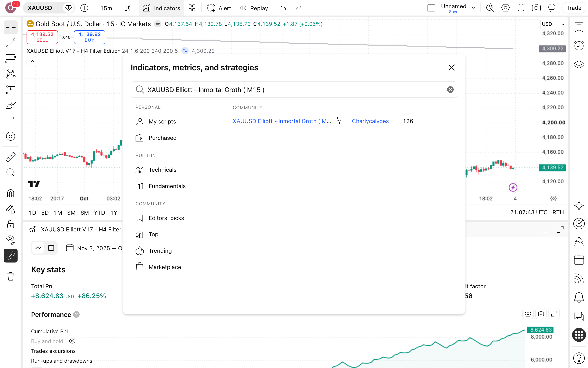Toggle magnet mode in left toolbar

(x=10, y=193)
